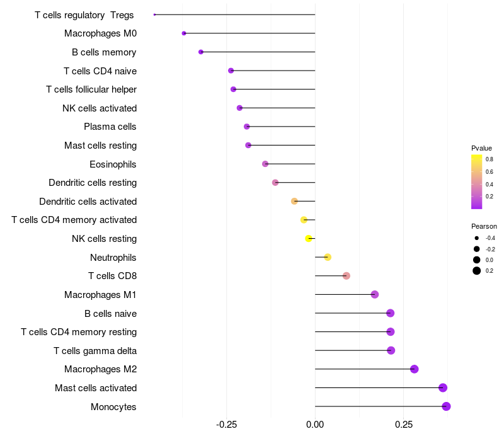The width and height of the screenshot is (504, 441).
Task: Select the T cells regulatory Tregs point
Action: (x=154, y=14)
